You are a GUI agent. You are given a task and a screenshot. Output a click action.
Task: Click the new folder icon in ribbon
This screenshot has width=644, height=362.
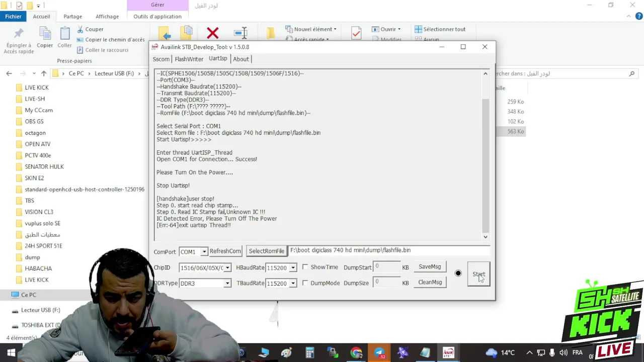tap(271, 33)
